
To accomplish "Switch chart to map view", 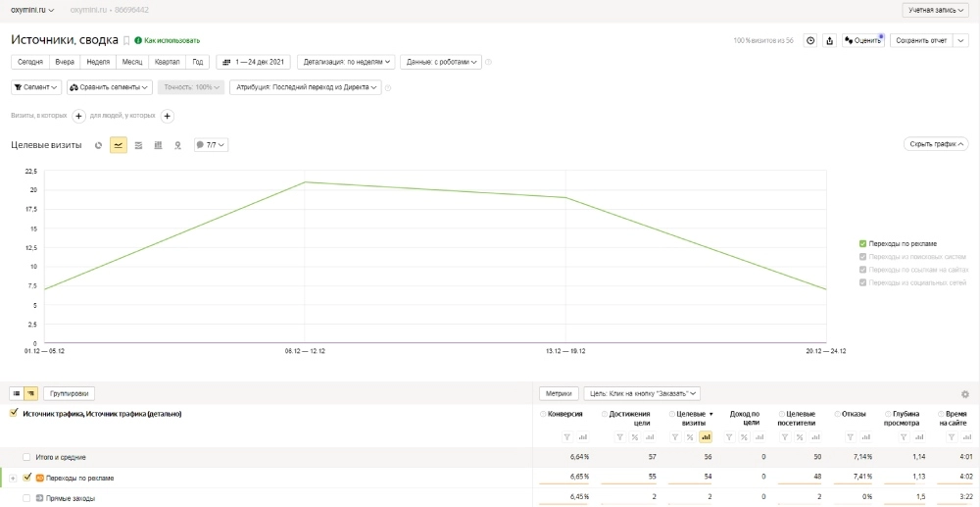I will pos(177,145).
